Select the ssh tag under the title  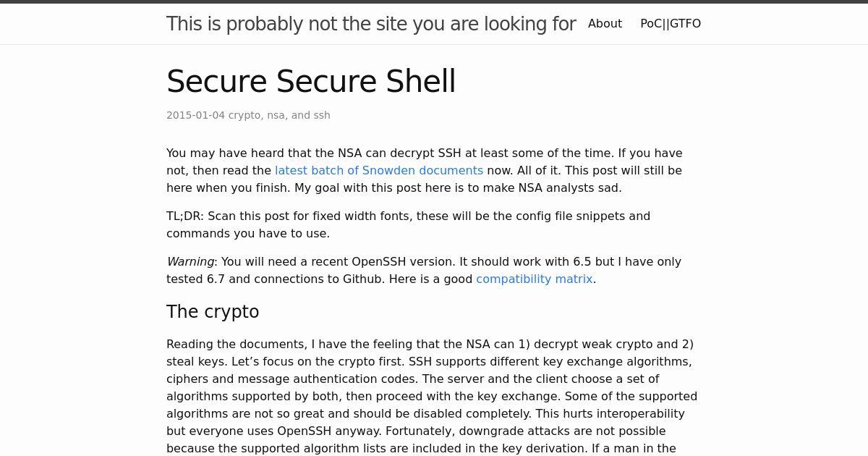pos(322,115)
